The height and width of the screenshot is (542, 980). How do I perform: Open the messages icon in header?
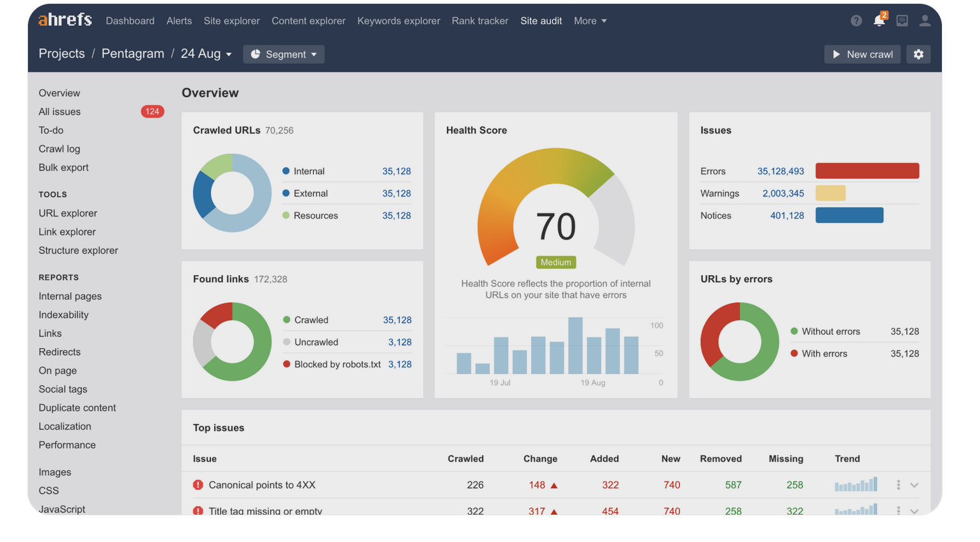tap(902, 21)
